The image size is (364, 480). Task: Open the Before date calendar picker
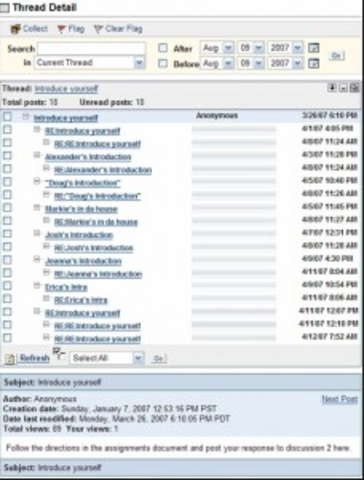(x=313, y=63)
